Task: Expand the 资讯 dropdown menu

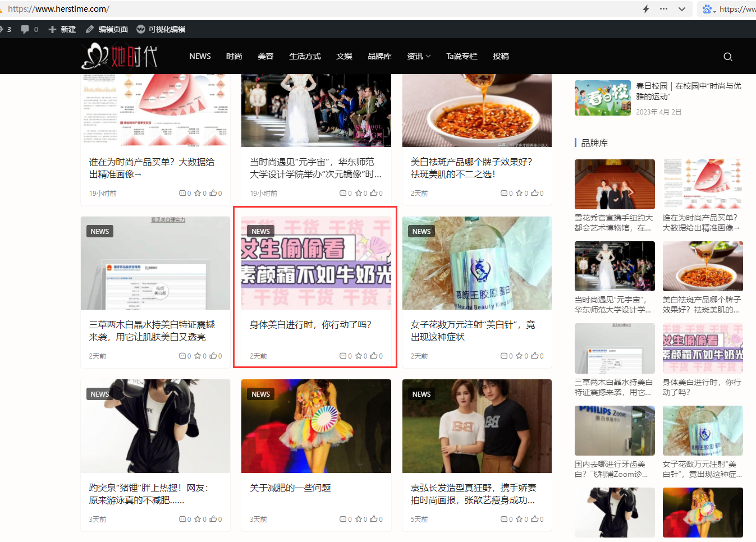Action: click(419, 56)
